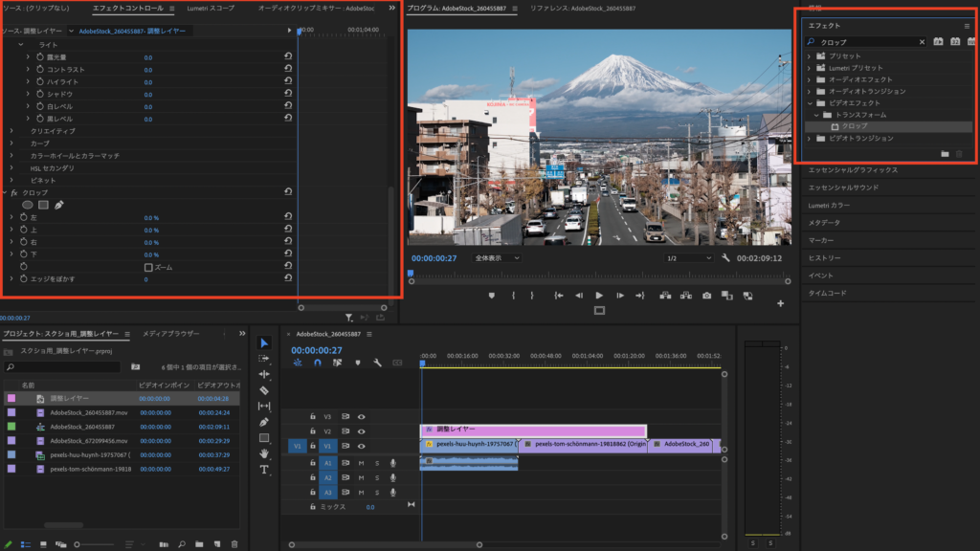
Task: Play the program monitor video
Action: pyautogui.click(x=599, y=296)
